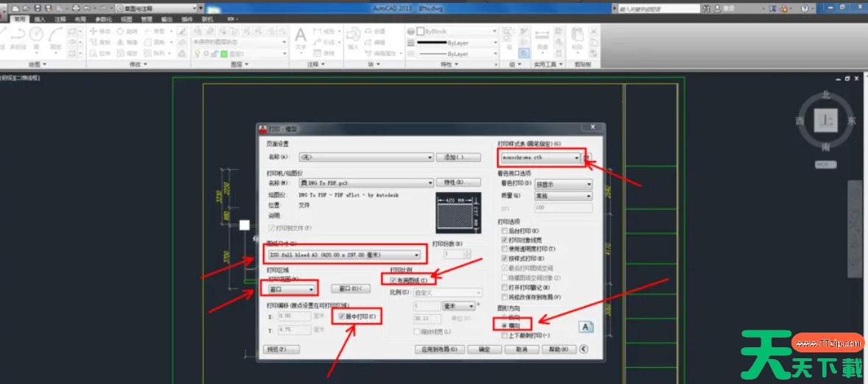The height and width of the screenshot is (384, 868).
Task: Switch to the Layout ribbon tab
Action: pyautogui.click(x=80, y=19)
